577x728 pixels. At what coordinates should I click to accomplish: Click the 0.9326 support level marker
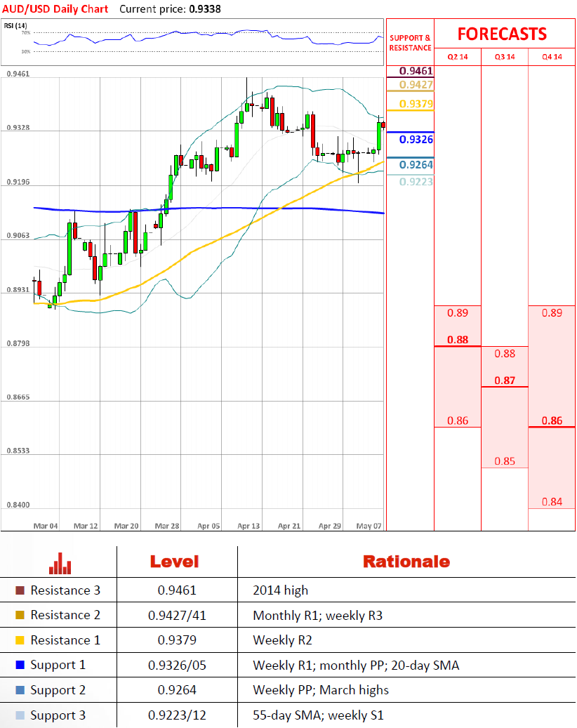[x=416, y=140]
